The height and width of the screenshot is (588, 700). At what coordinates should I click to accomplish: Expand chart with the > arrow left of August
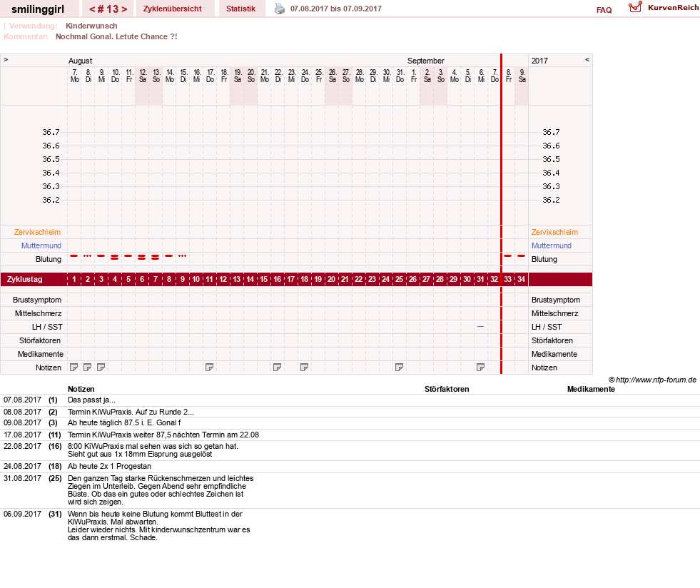point(6,60)
